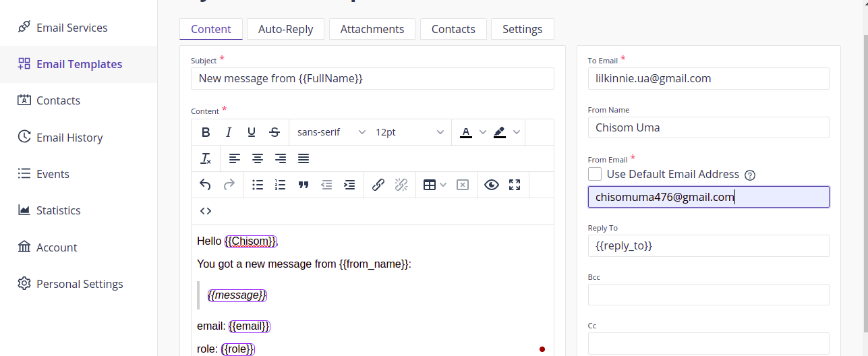Align text left
The image size is (868, 356).
pos(234,158)
